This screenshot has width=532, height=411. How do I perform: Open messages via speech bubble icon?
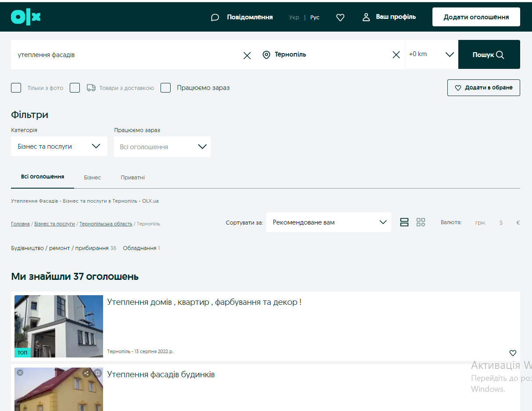214,17
